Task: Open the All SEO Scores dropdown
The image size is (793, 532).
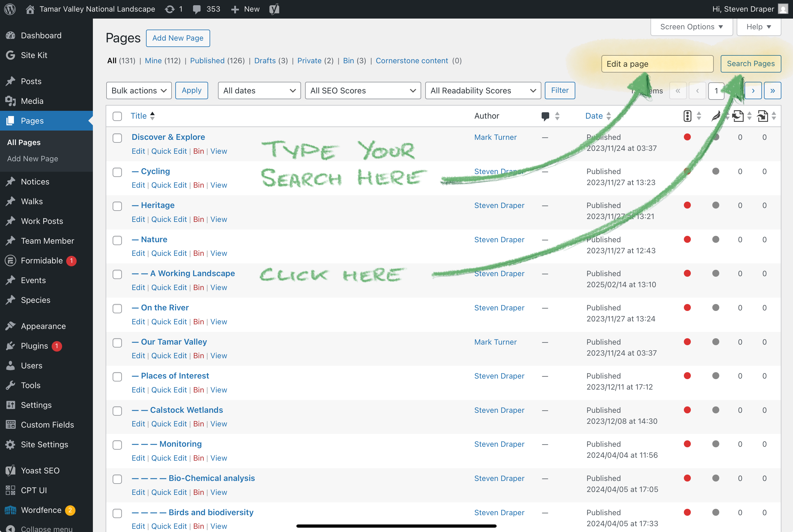Action: point(363,91)
